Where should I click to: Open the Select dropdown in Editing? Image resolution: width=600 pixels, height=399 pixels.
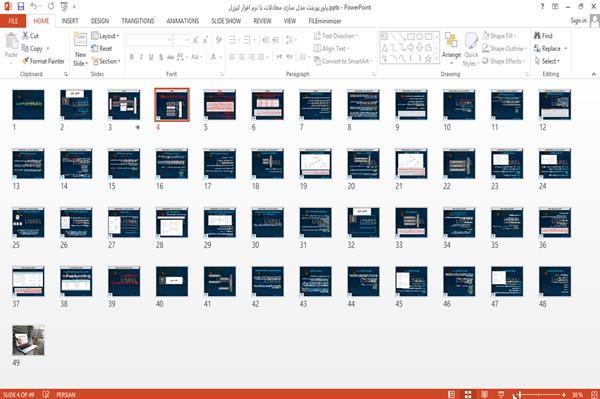tap(547, 61)
